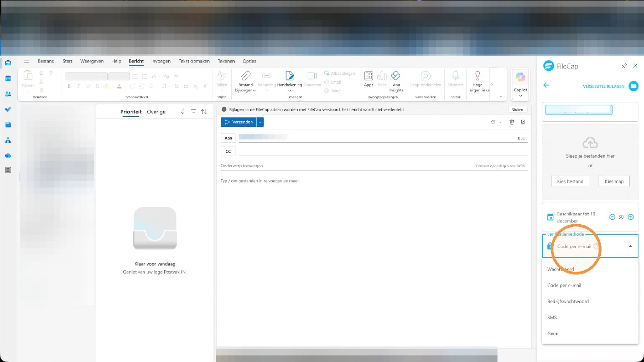Open the Calendar icon in the sidebar

tap(8, 79)
